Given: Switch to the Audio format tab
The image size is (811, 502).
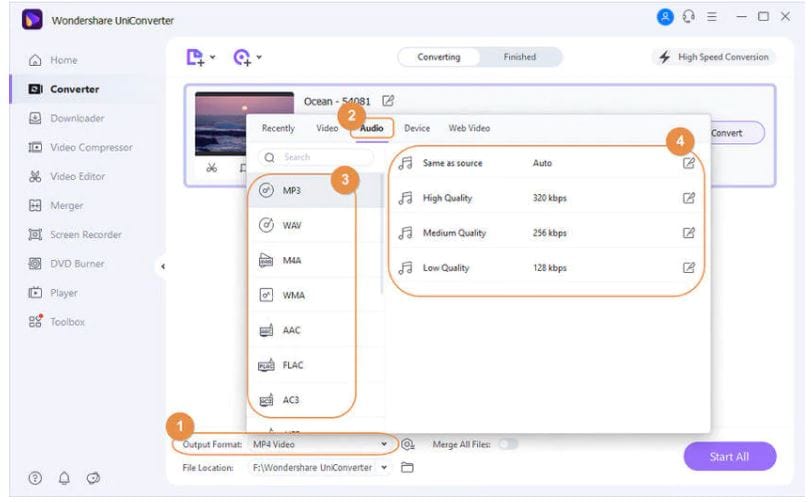Looking at the screenshot, I should (x=371, y=128).
